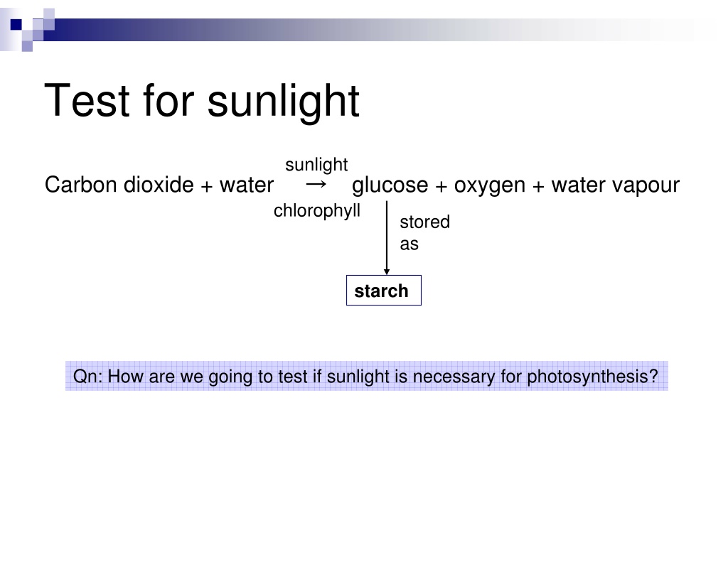Click the word 'water' before the arrow
This screenshot has height=562, width=728.
point(247,185)
